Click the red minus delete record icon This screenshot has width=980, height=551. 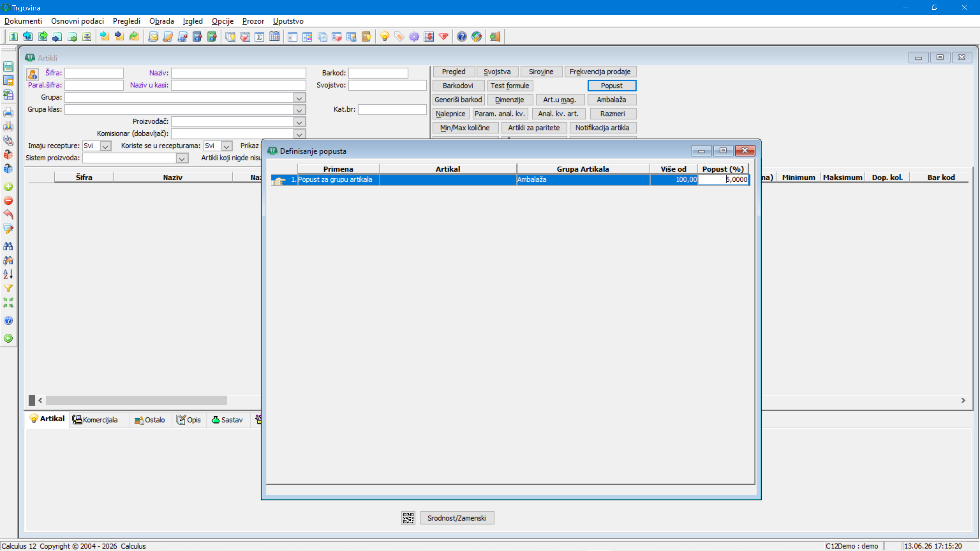click(x=8, y=201)
